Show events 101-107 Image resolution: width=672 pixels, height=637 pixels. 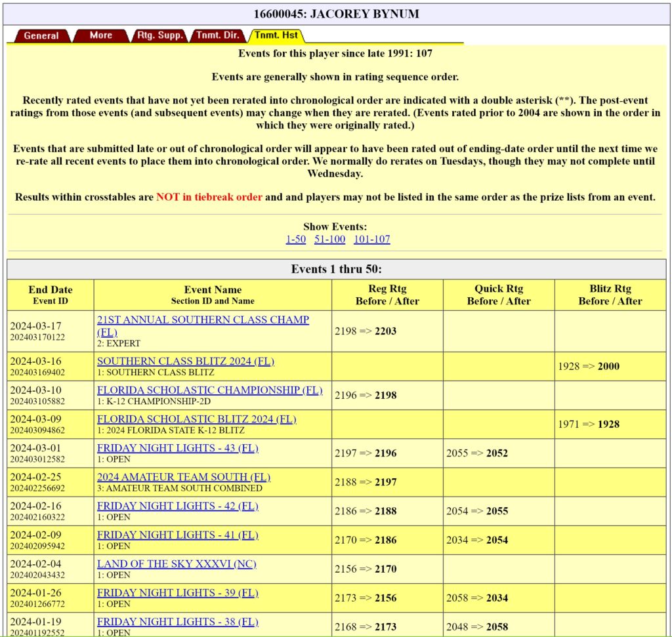(371, 239)
